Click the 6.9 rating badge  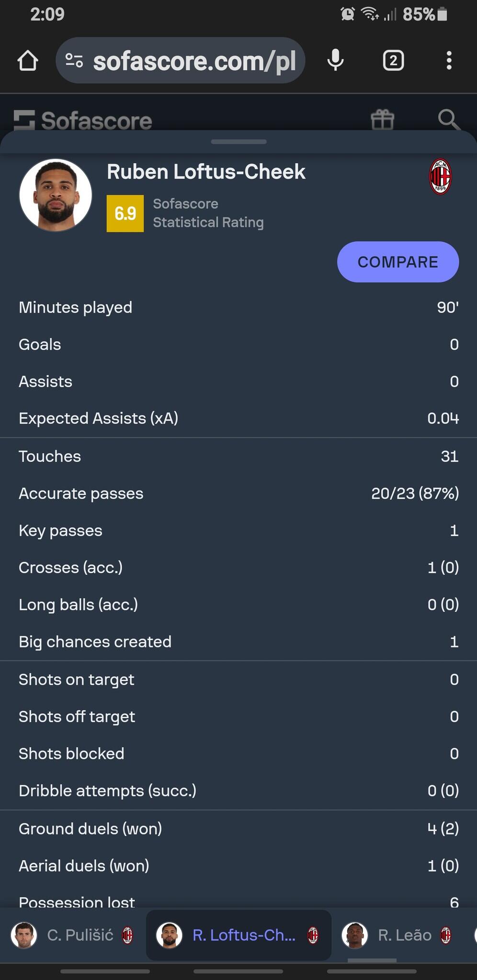[125, 213]
